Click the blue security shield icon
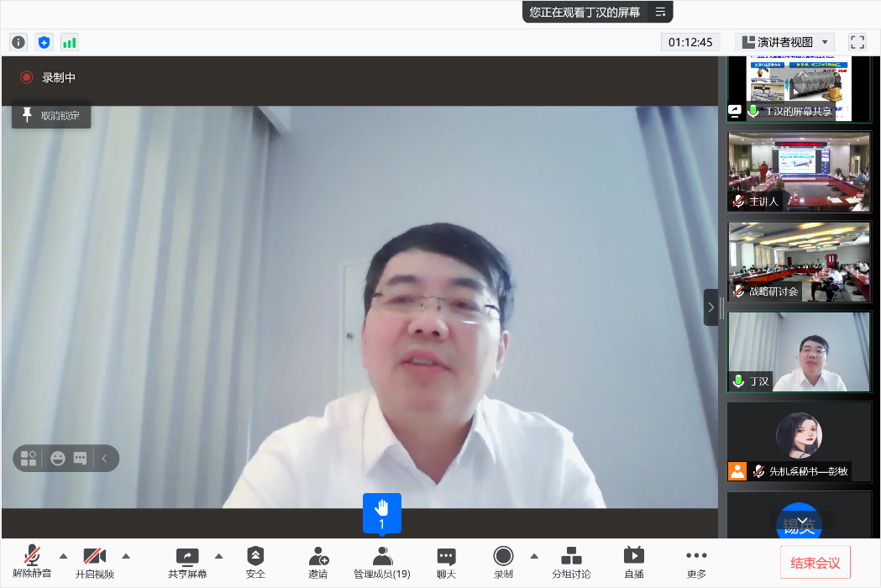 coord(44,42)
